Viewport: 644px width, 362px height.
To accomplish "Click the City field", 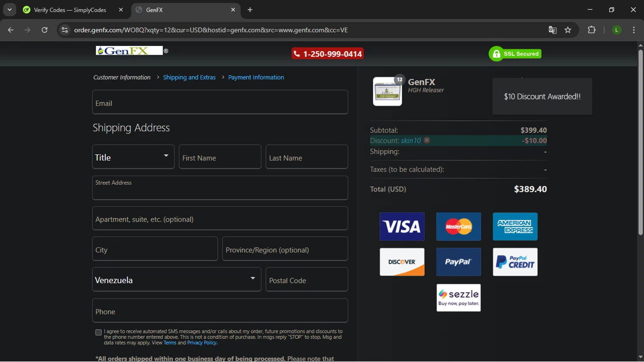I will coord(155,249).
